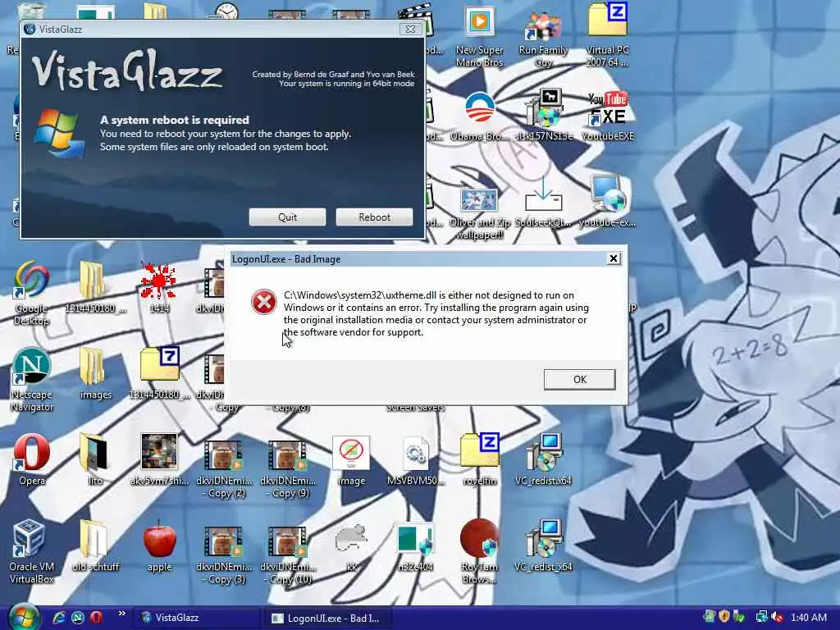Select the dkviDNEmi Copy (10) video file
Viewport: 840px width, 630px height.
point(288,555)
